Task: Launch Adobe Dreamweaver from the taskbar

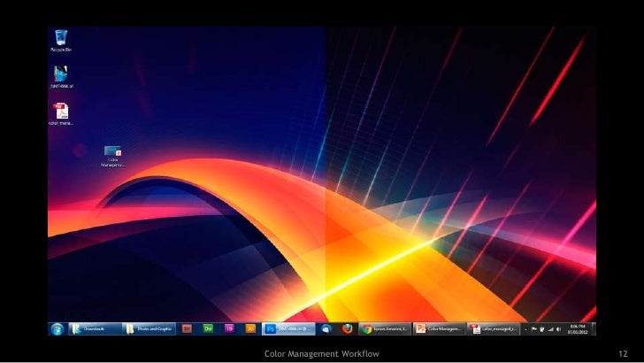Action: pyautogui.click(x=208, y=328)
